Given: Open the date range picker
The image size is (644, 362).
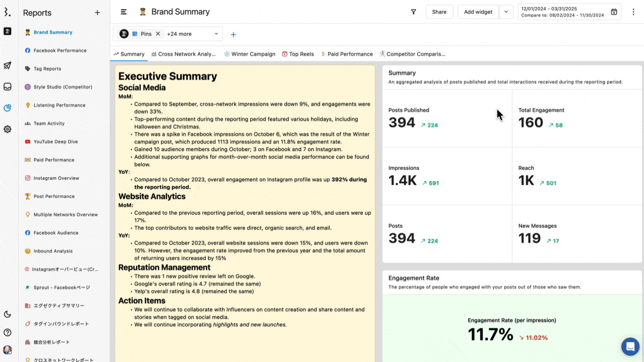Looking at the screenshot, I should pyautogui.click(x=563, y=12).
